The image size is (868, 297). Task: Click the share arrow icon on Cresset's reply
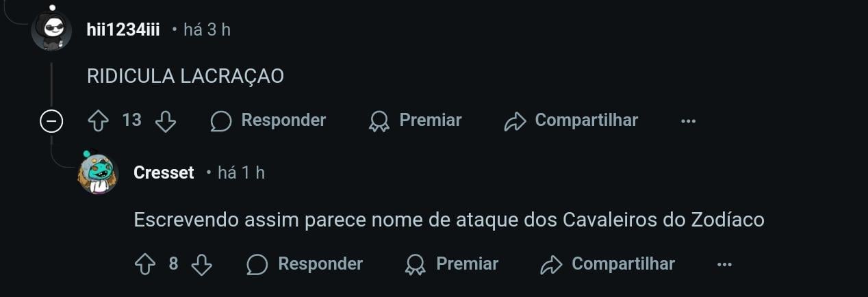[551, 265]
